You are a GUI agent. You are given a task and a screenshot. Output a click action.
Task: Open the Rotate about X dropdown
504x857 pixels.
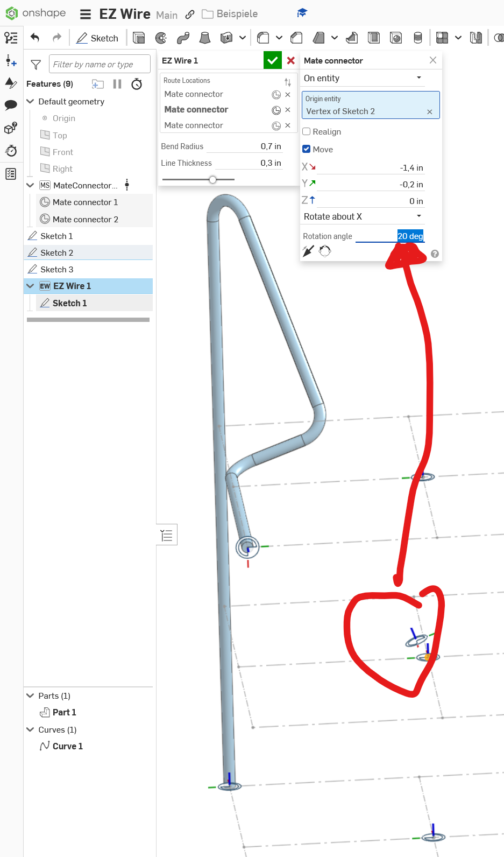pyautogui.click(x=363, y=216)
